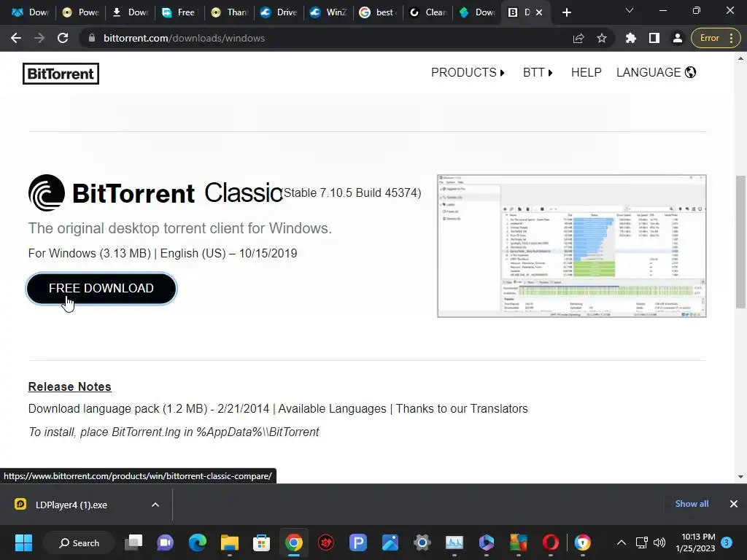Share this page icon
The height and width of the screenshot is (560, 747).
click(578, 38)
